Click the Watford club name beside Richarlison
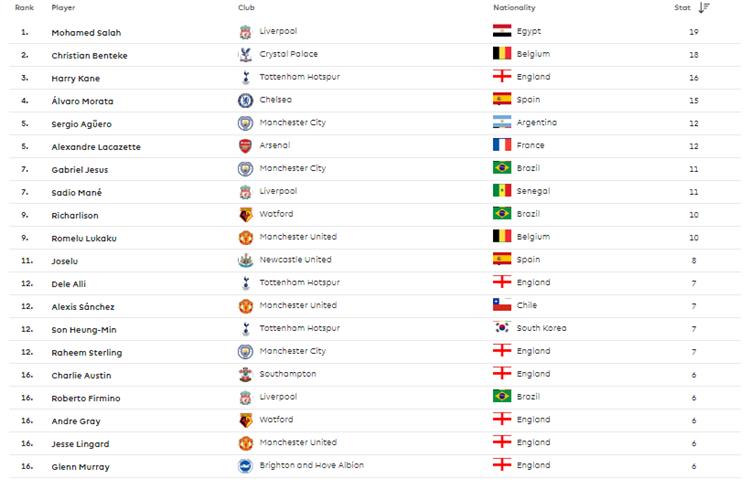This screenshot has width=750, height=489. point(276,214)
